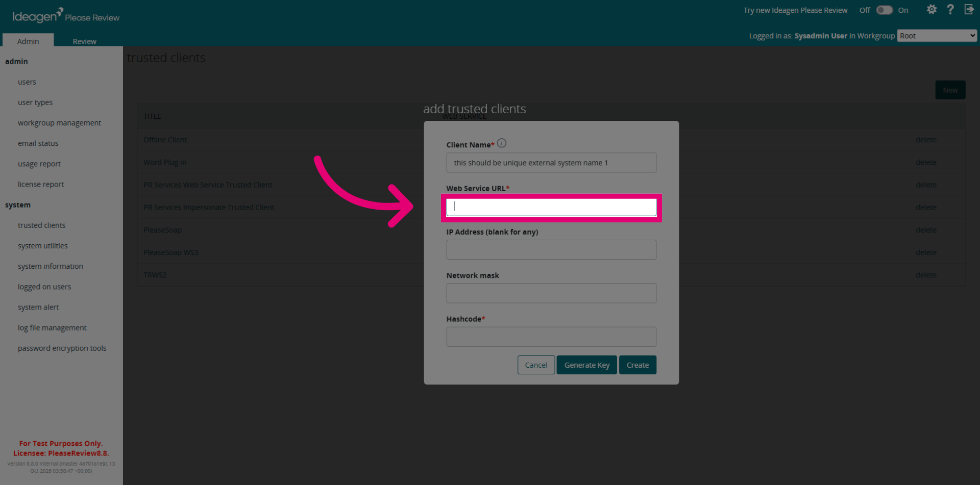Open the TRWS2 entry
The width and height of the screenshot is (980, 485).
155,275
